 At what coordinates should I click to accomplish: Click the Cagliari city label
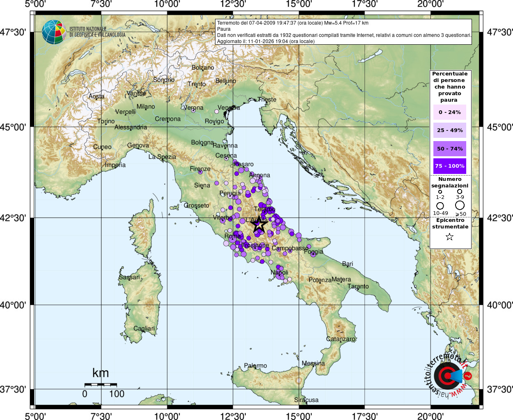(x=144, y=329)
